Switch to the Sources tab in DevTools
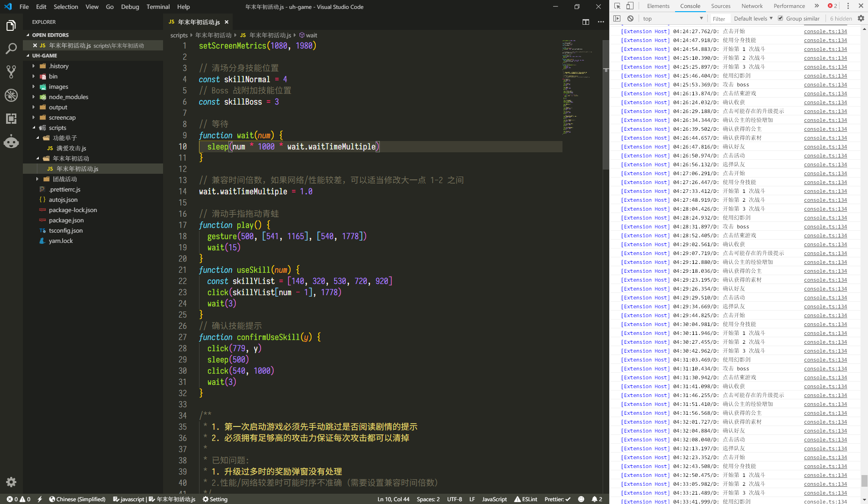868x504 pixels. tap(720, 6)
